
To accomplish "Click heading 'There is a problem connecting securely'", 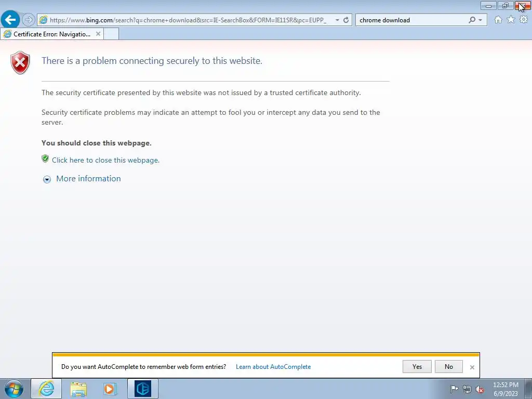I will [152, 61].
